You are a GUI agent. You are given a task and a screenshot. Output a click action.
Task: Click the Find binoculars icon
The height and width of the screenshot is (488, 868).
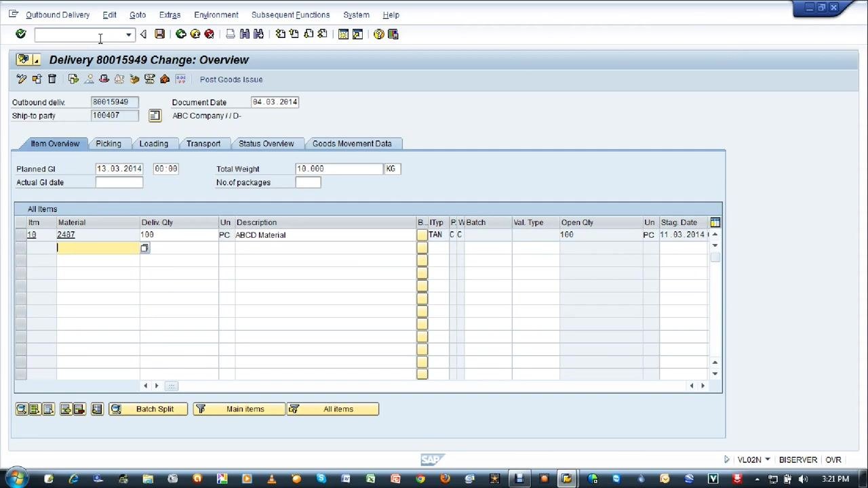point(245,34)
